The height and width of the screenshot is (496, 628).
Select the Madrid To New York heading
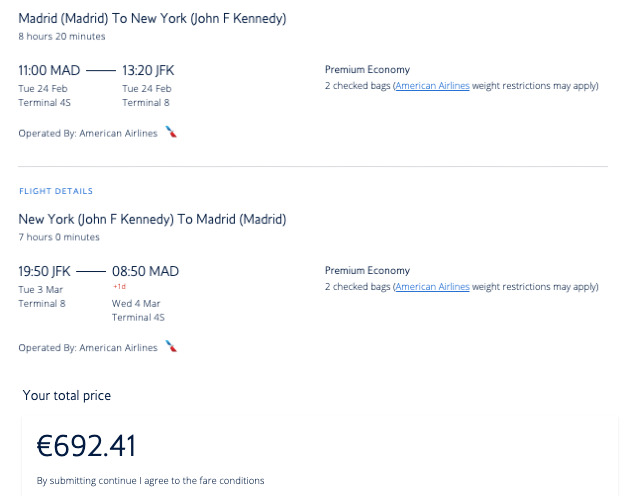pos(152,19)
